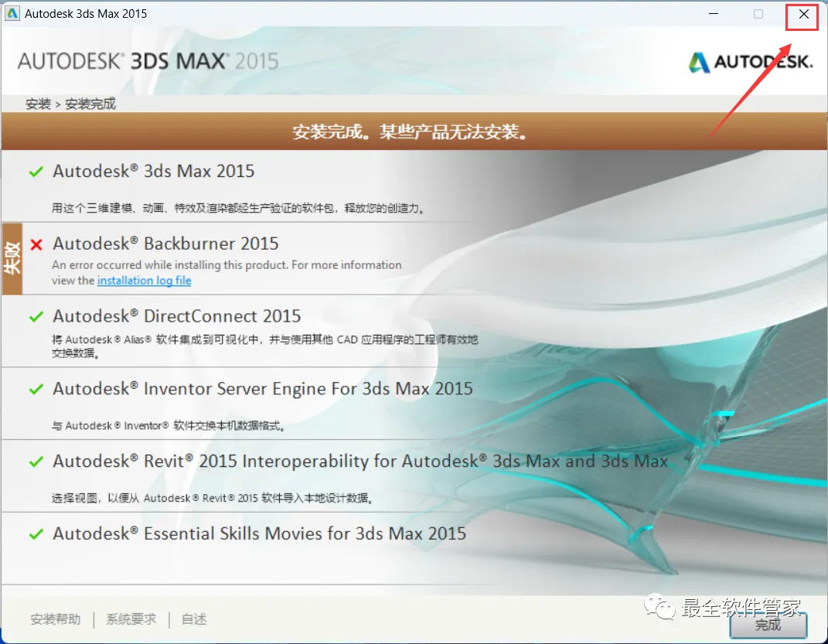Select the Autodesk® 3ds Max 2015 title text
Image resolution: width=828 pixels, height=644 pixels.
[x=154, y=171]
